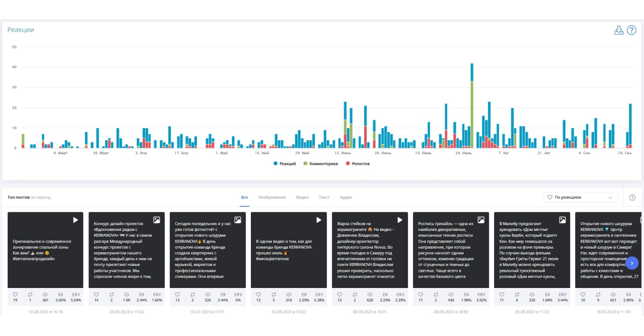Open the По реакциям sort dropdown

click(x=581, y=197)
